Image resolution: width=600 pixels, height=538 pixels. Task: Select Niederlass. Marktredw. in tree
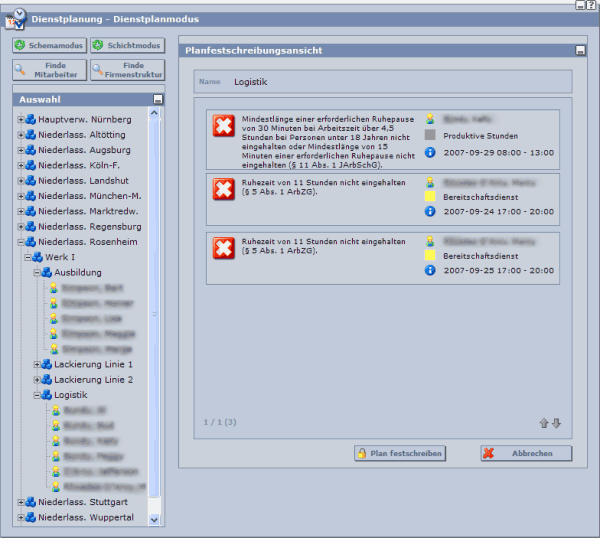(x=88, y=211)
